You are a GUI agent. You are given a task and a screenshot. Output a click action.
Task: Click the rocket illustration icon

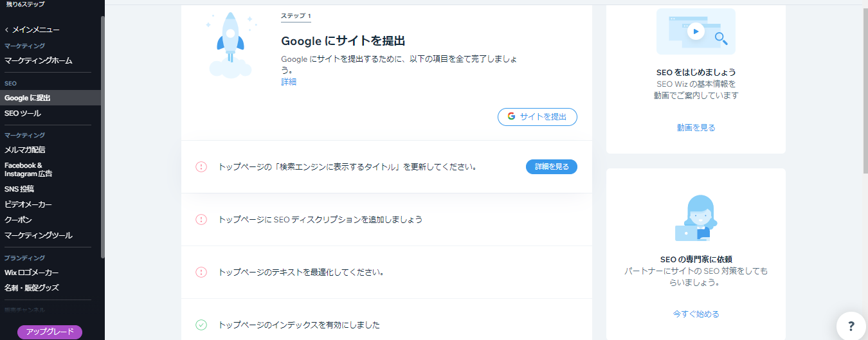[x=230, y=44]
